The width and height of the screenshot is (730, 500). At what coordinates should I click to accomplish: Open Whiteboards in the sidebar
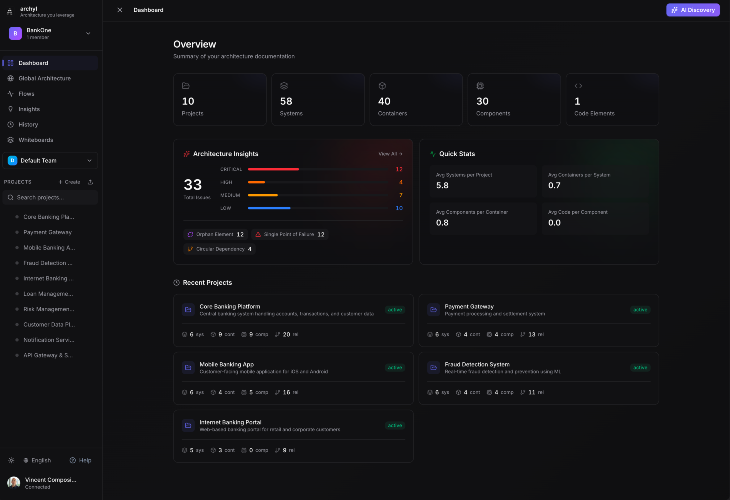pyautogui.click(x=50, y=140)
